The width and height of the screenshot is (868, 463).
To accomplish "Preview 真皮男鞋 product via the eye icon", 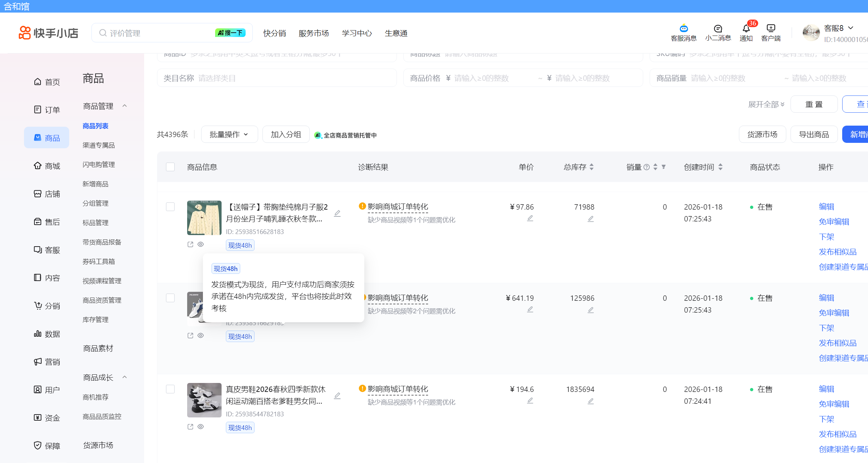I will click(201, 427).
